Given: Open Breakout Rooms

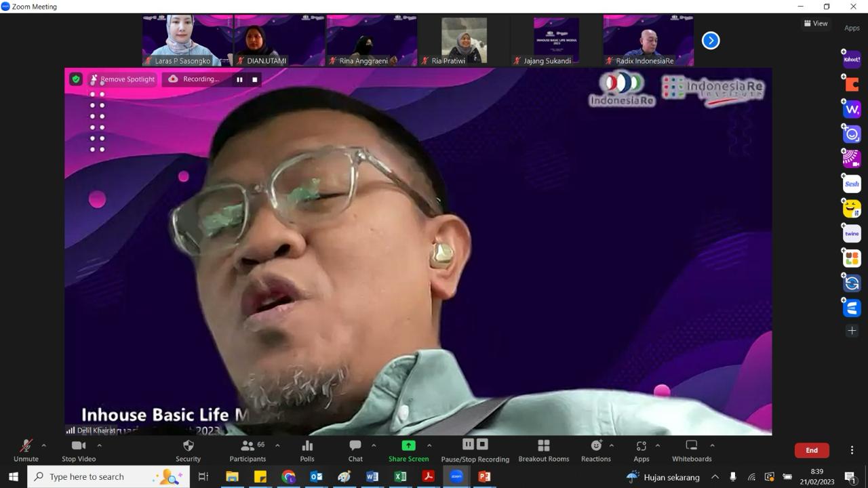Looking at the screenshot, I should [544, 451].
